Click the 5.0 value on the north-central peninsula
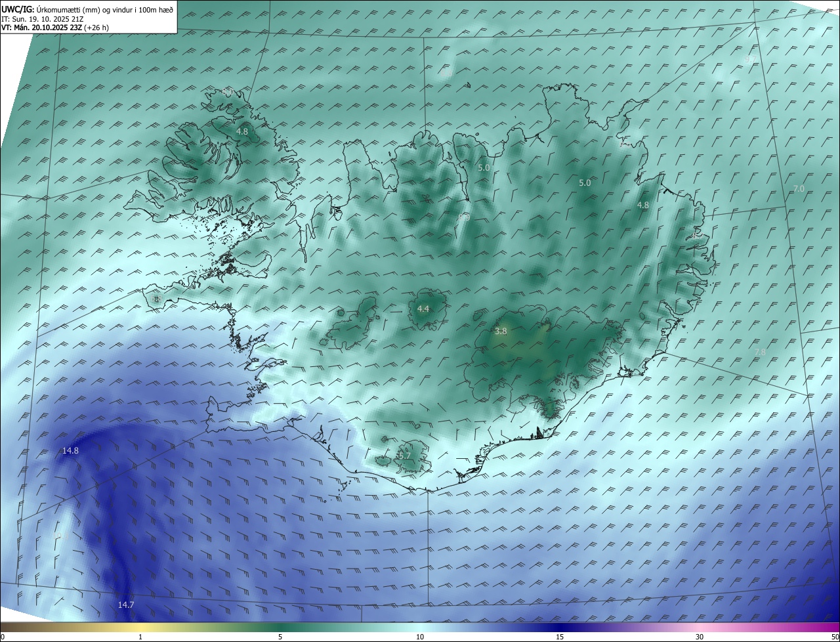Screen dimensions: 840x642 (484, 168)
